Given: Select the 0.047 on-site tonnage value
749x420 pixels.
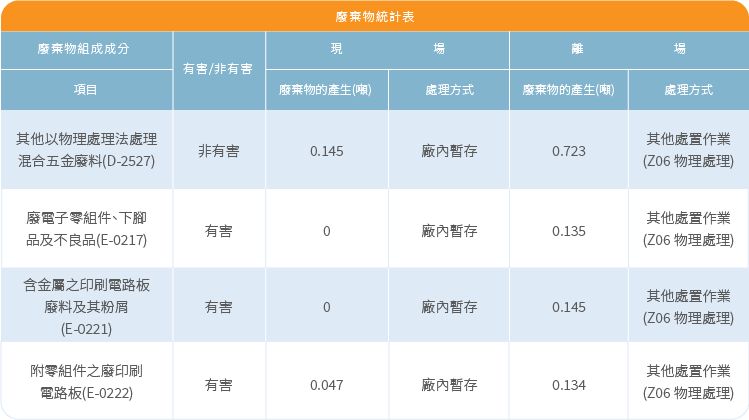Looking at the screenshot, I should 326,384.
